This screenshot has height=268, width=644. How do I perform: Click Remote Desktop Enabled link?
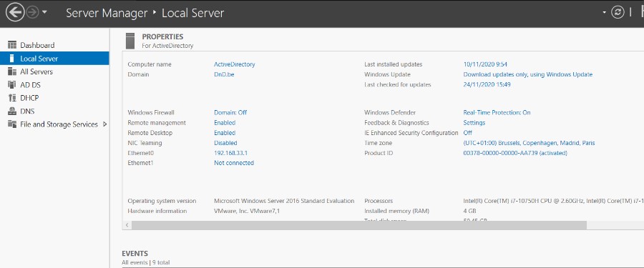(x=225, y=133)
